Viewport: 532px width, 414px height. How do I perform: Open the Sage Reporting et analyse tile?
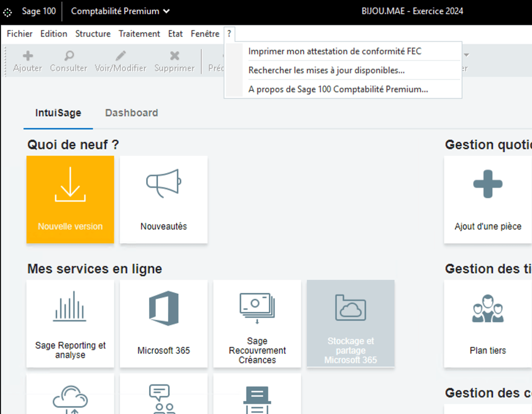pos(70,324)
